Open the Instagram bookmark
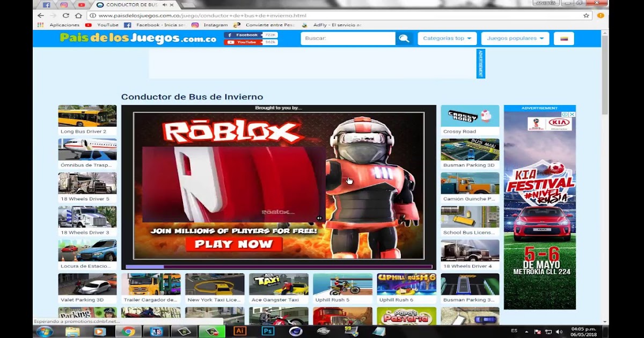Screen dimensions: 644x338 pos(210,25)
